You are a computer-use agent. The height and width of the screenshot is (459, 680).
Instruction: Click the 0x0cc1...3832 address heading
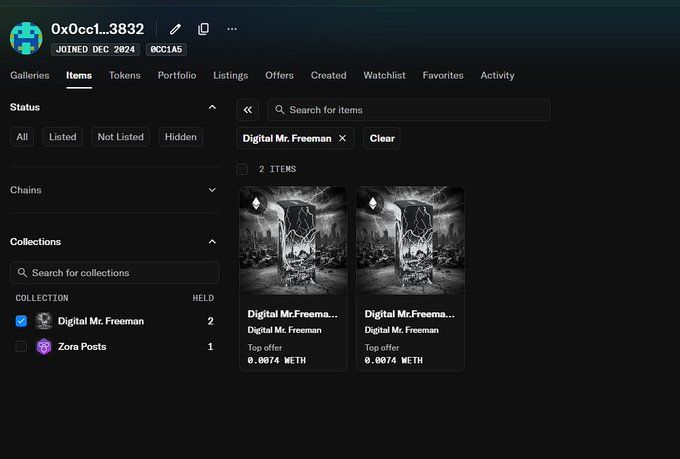pos(98,29)
